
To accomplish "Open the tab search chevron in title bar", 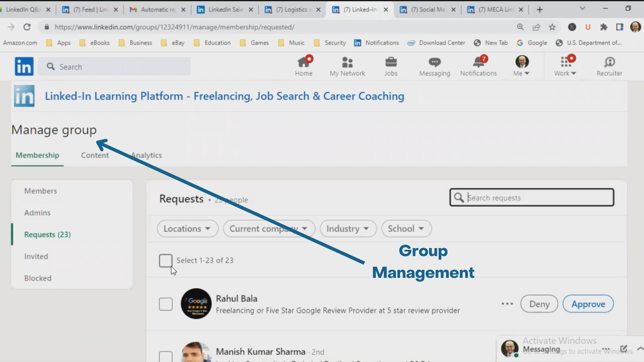I will click(x=583, y=8).
